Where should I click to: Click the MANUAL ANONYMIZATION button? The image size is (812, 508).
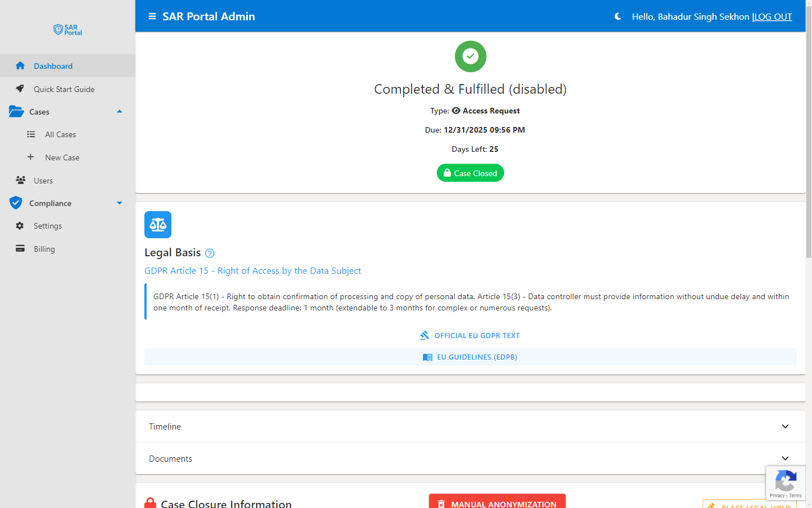tap(497, 503)
